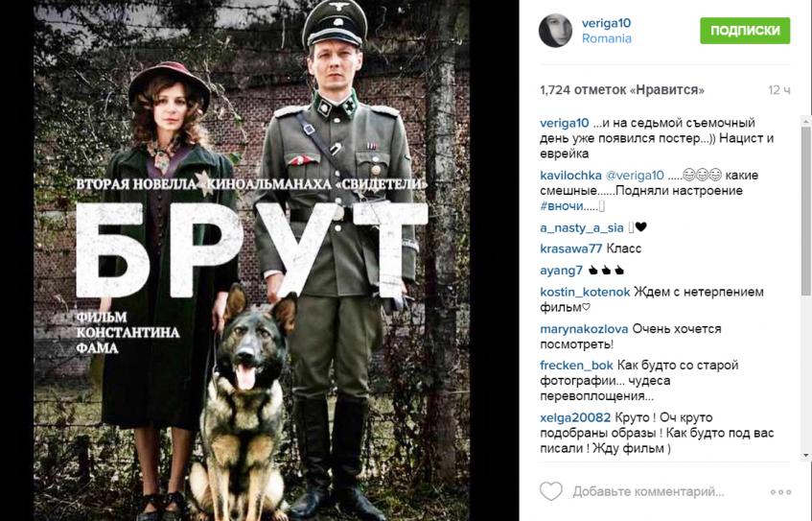Open the #вночи hashtag
The image size is (812, 521).
[562, 205]
